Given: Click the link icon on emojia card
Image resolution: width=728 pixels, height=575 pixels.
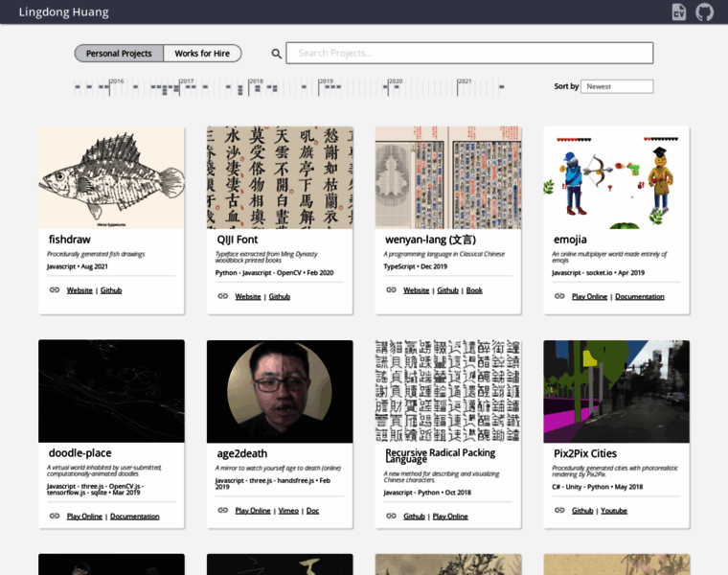Looking at the screenshot, I should pyautogui.click(x=559, y=296).
